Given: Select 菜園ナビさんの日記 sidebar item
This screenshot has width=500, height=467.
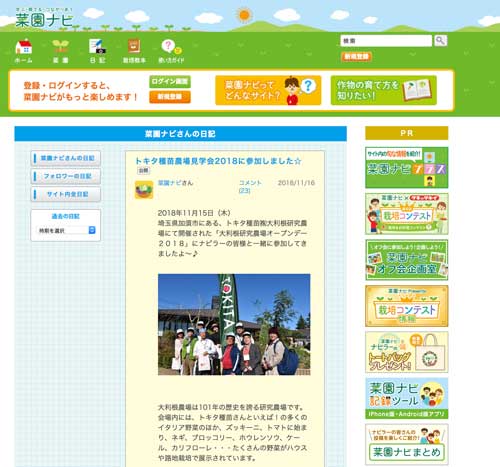Looking at the screenshot, I should tap(66, 158).
